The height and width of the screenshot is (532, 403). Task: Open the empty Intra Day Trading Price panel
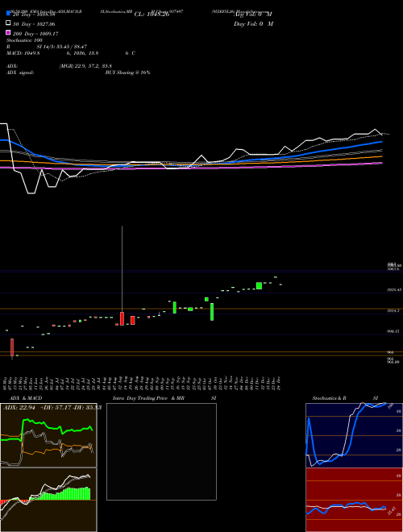click(x=161, y=451)
